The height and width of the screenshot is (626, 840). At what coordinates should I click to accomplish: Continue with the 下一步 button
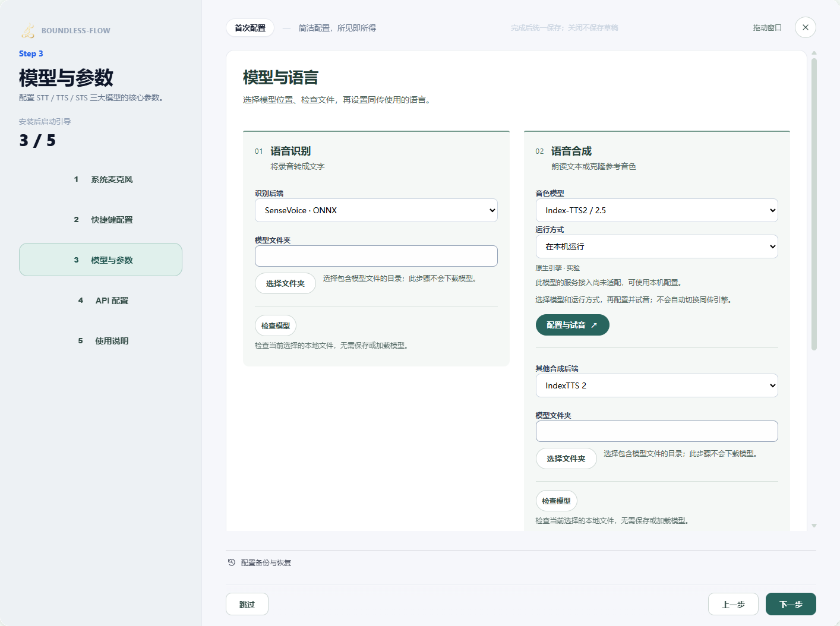click(791, 604)
